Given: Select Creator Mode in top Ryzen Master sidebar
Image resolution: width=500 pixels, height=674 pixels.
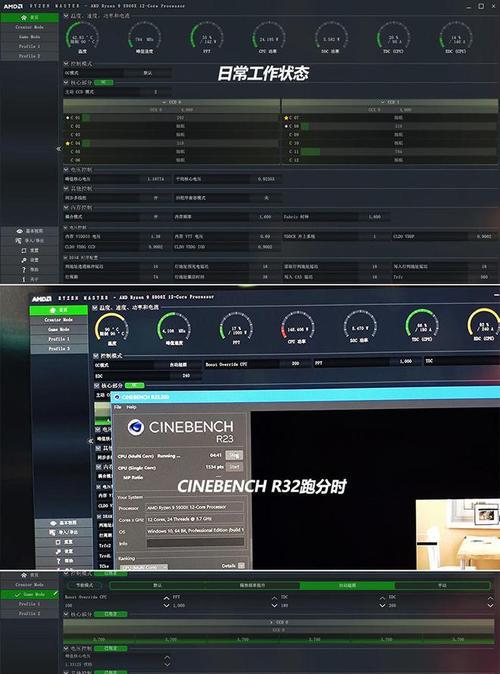Looking at the screenshot, I should (29, 27).
